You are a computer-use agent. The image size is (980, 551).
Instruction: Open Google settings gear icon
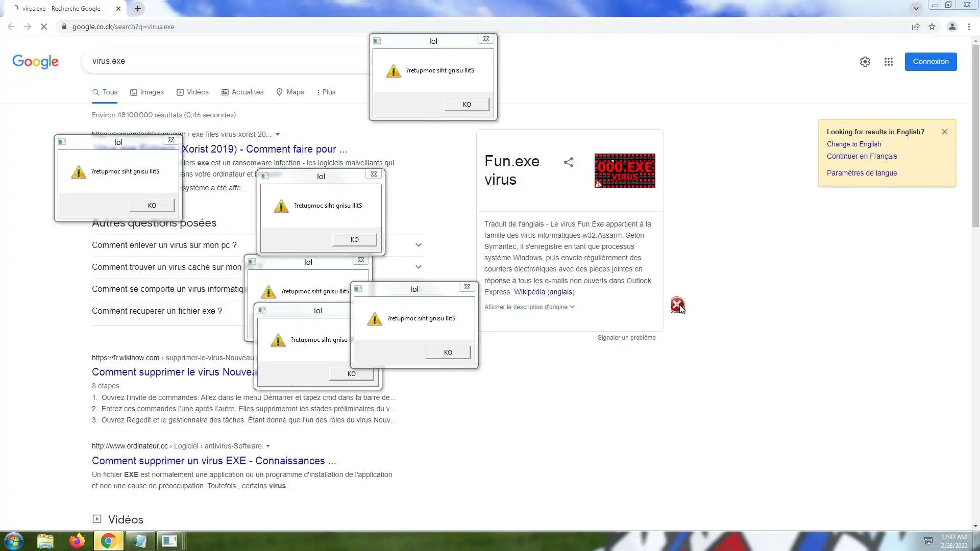(x=865, y=62)
